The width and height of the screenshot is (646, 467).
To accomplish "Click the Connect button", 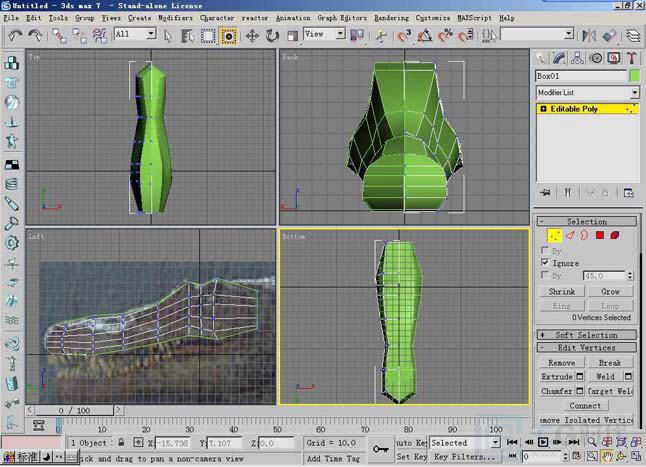I will click(585, 406).
